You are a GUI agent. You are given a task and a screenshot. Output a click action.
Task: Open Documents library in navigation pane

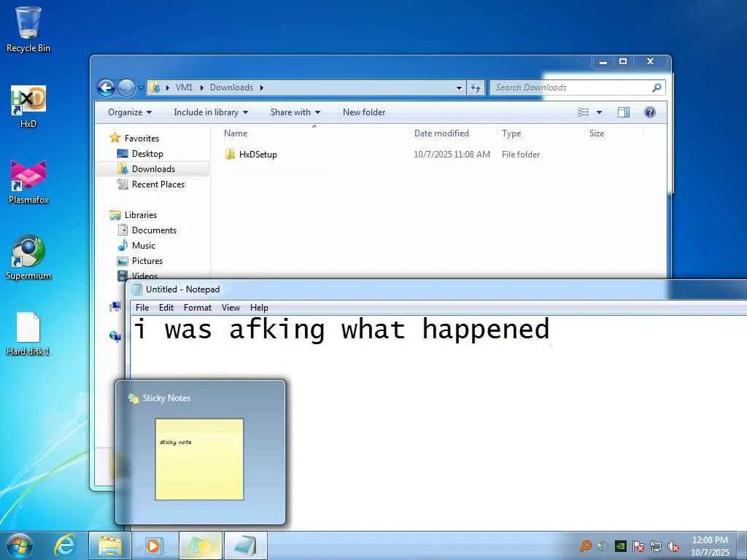(154, 230)
